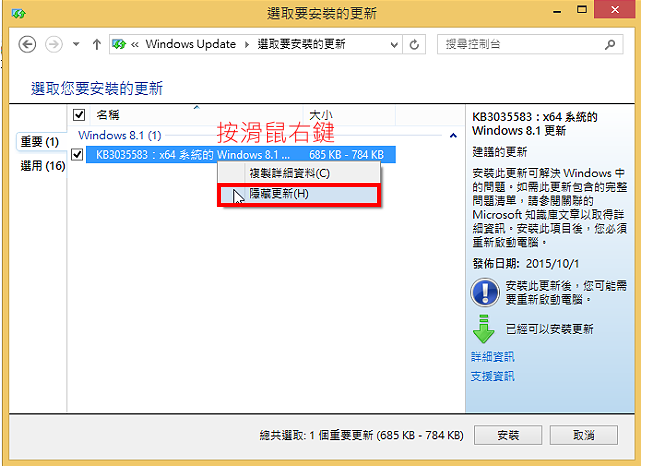Open the recent locations dropdown arrow
The width and height of the screenshot is (646, 469).
pos(76,44)
